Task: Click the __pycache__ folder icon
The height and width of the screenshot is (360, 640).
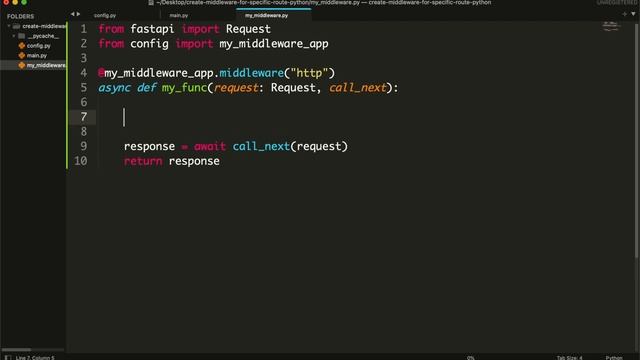Action: (22, 36)
